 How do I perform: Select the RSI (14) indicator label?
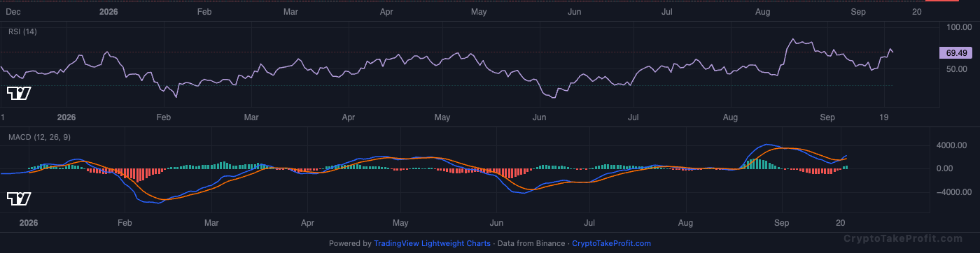pos(22,31)
